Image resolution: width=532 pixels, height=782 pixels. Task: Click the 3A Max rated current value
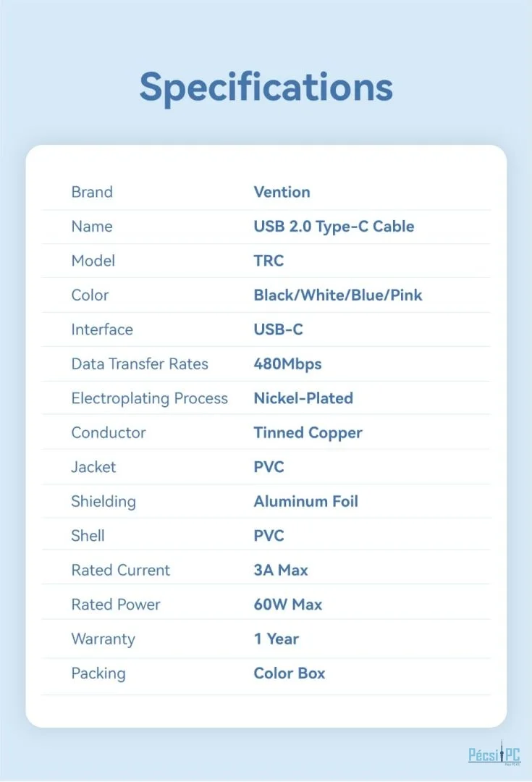click(x=281, y=570)
